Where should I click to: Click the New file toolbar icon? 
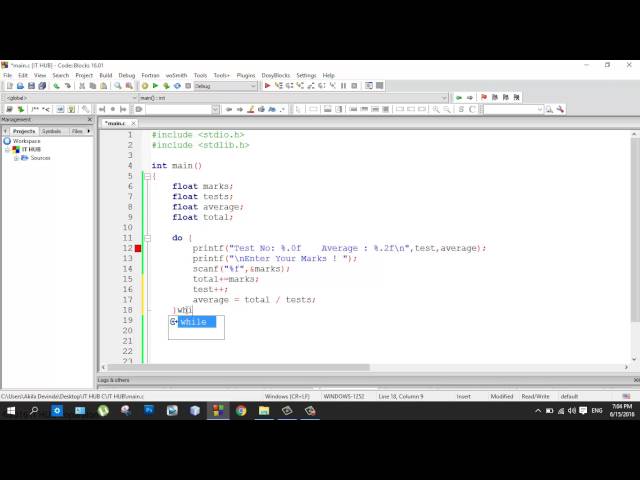[9, 86]
